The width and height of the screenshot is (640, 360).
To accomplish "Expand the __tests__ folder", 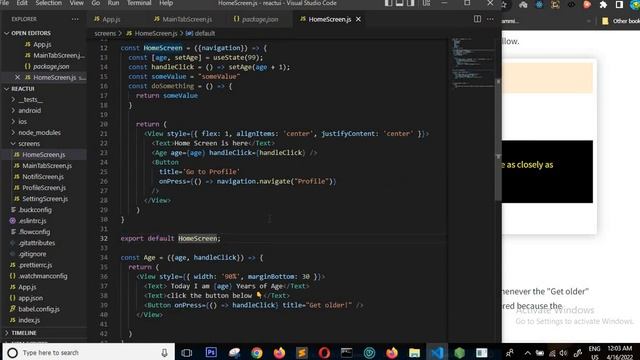I will tap(31, 100).
